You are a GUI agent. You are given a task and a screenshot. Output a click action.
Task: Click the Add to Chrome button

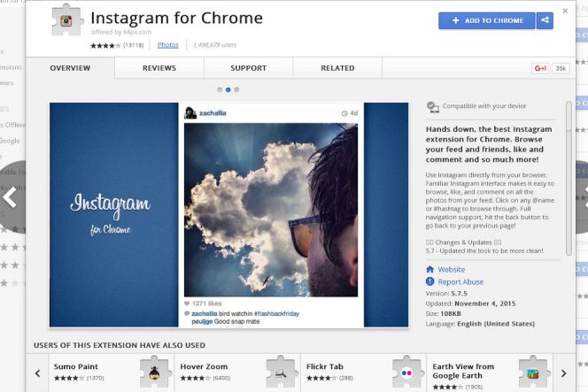tap(487, 20)
